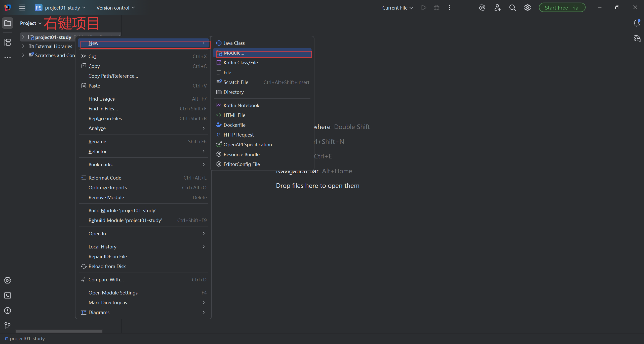
Task: Open the Version control dropdown
Action: [x=115, y=8]
